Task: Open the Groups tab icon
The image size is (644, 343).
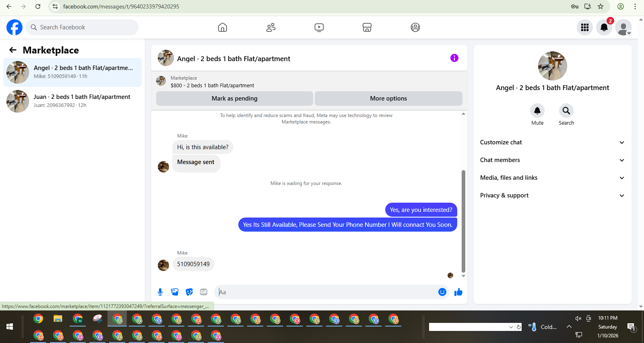Action: tap(415, 27)
